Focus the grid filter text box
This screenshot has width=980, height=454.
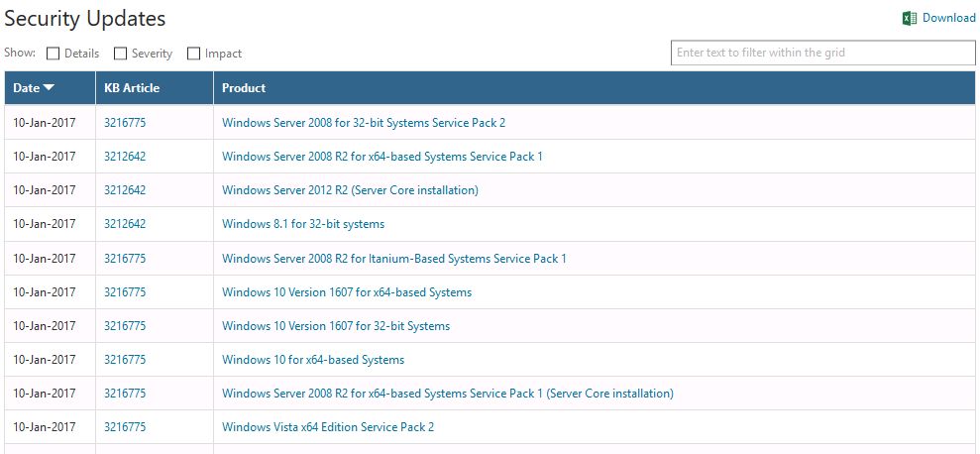pos(822,53)
